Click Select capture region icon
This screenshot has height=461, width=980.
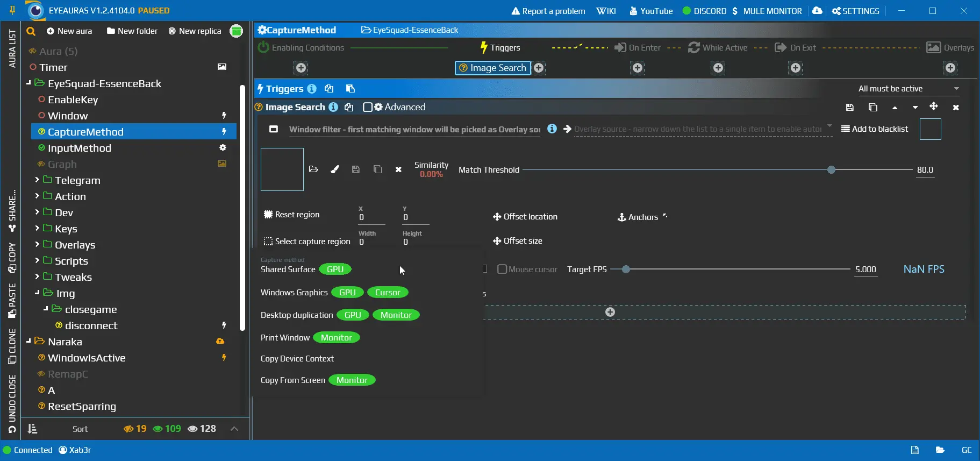pos(268,242)
